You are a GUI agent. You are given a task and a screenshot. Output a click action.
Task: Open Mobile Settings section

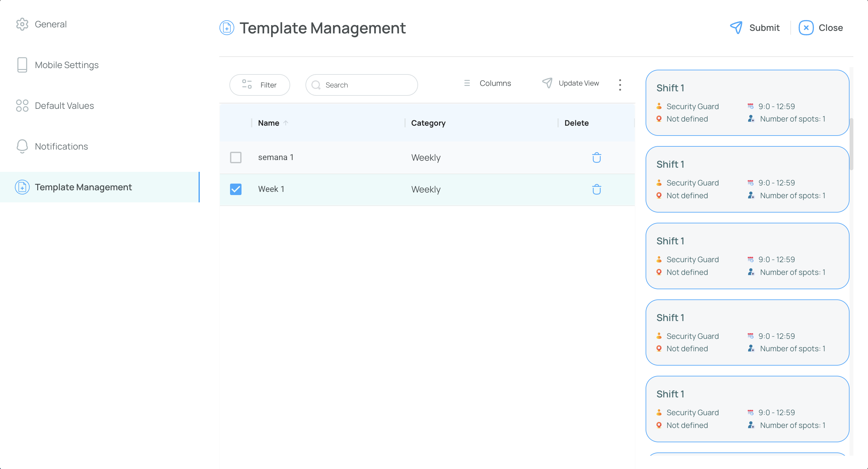[x=67, y=65]
